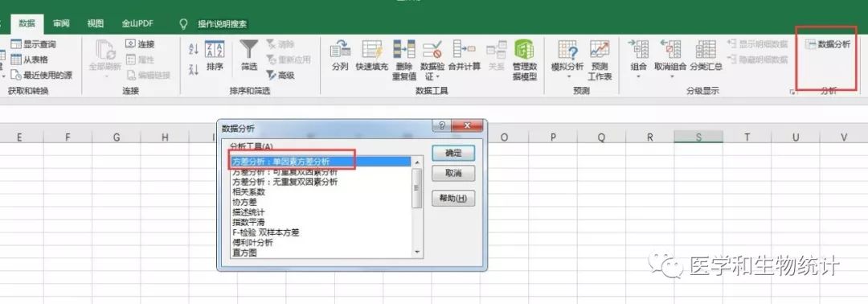Click the Ungroup (取消组合) icon
Viewport: 868px width, 304px height.
(x=670, y=50)
